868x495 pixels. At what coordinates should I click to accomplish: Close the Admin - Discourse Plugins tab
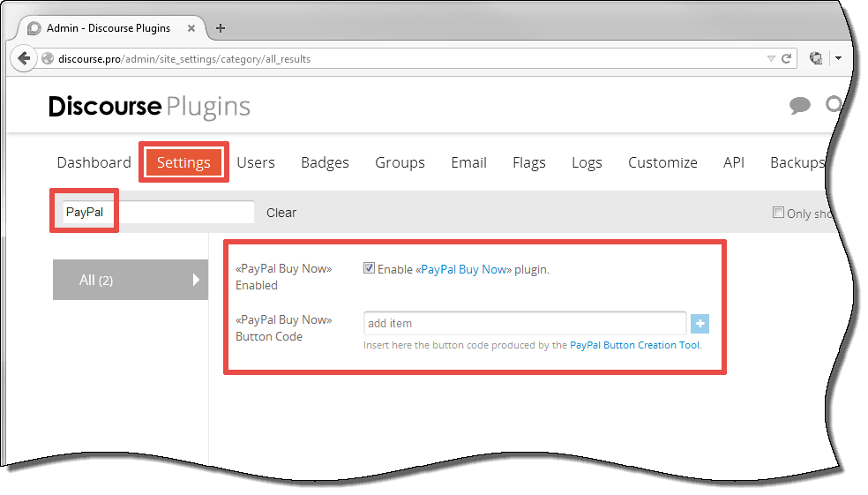[191, 28]
